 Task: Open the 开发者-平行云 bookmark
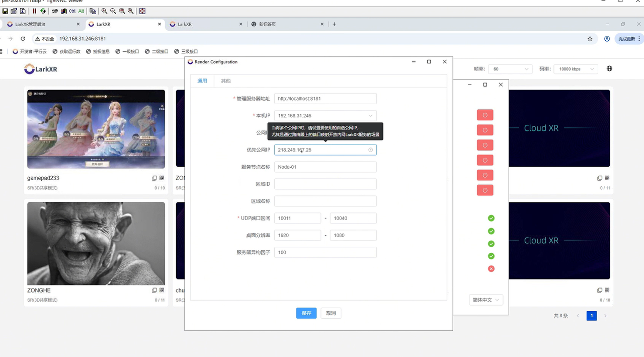[29, 51]
